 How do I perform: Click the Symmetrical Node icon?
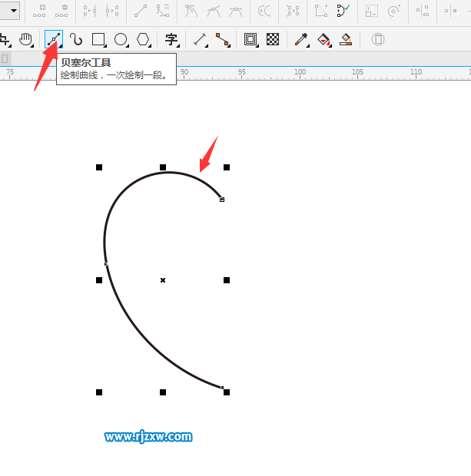coord(236,11)
